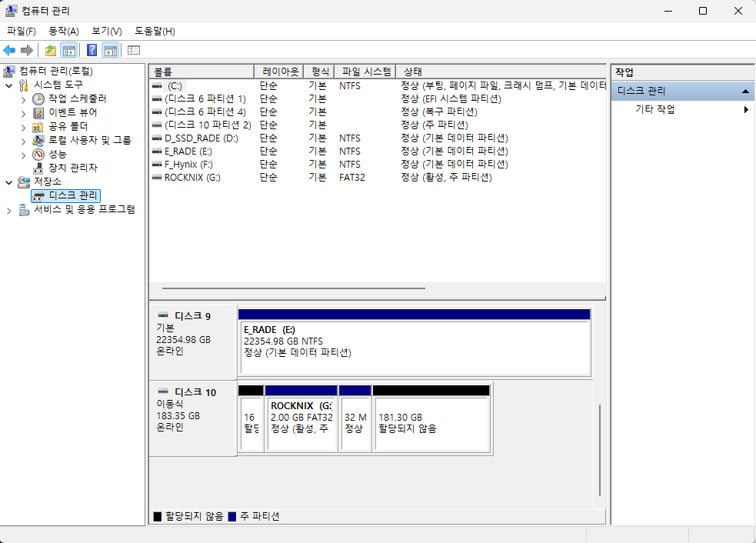The width and height of the screenshot is (756, 543).
Task: Click the Up one level folder icon
Action: pyautogui.click(x=51, y=50)
